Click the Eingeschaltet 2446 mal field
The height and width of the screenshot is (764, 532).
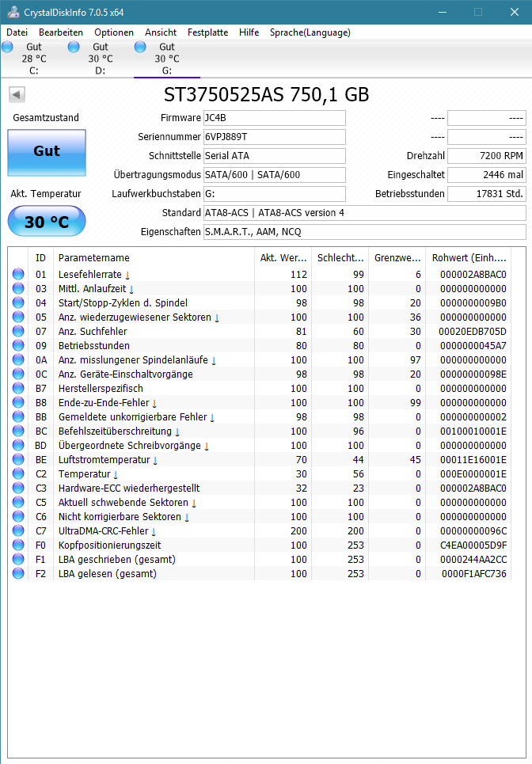[487, 175]
